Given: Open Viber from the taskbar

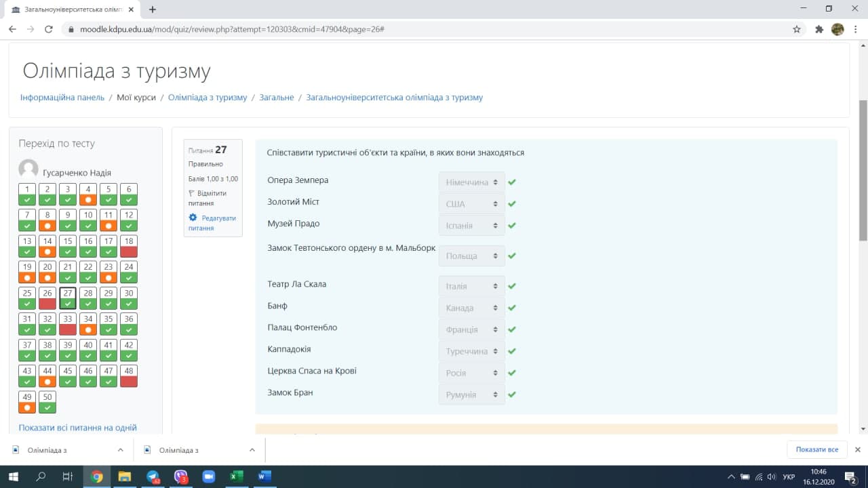Looking at the screenshot, I should (x=180, y=476).
